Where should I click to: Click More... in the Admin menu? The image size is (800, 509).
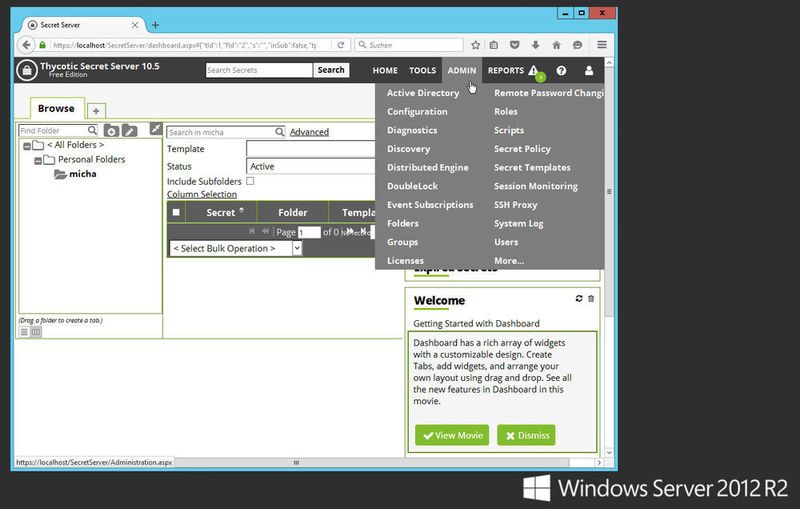tap(509, 261)
